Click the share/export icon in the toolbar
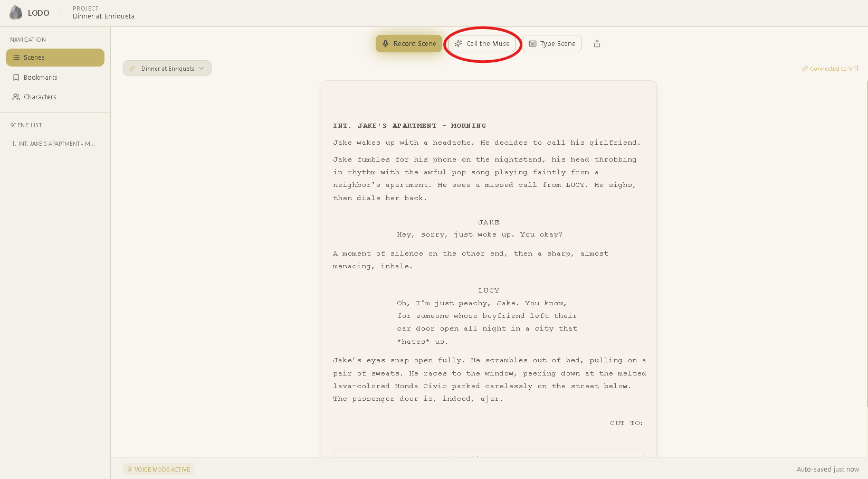Image resolution: width=868 pixels, height=479 pixels. 596,43
